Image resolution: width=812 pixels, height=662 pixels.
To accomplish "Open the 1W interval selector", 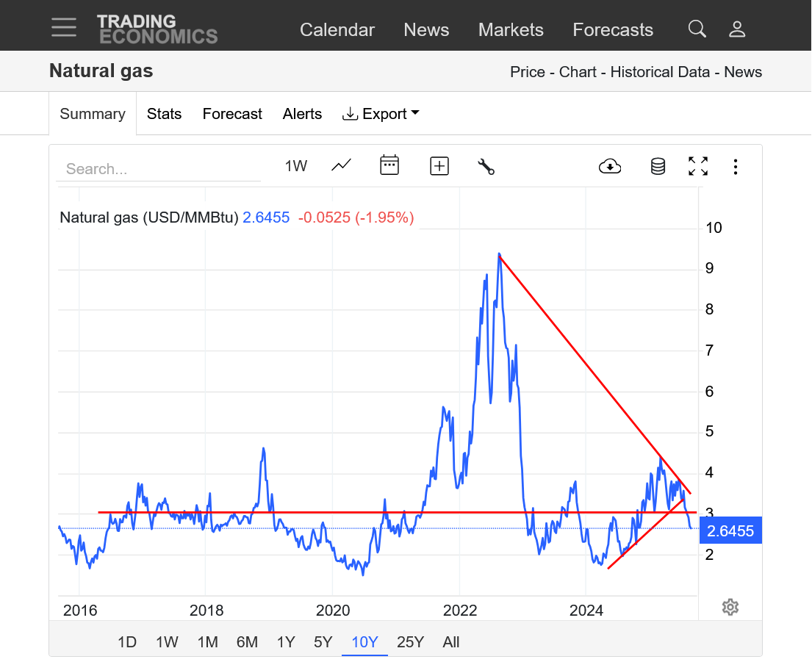I will [x=296, y=166].
